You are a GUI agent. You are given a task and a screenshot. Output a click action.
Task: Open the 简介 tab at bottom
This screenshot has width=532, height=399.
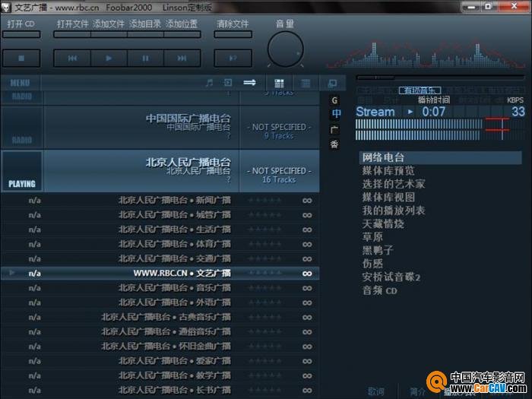417,392
